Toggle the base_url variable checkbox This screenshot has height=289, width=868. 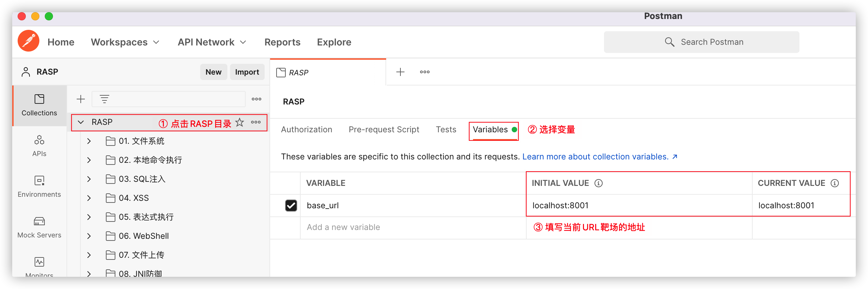(291, 206)
